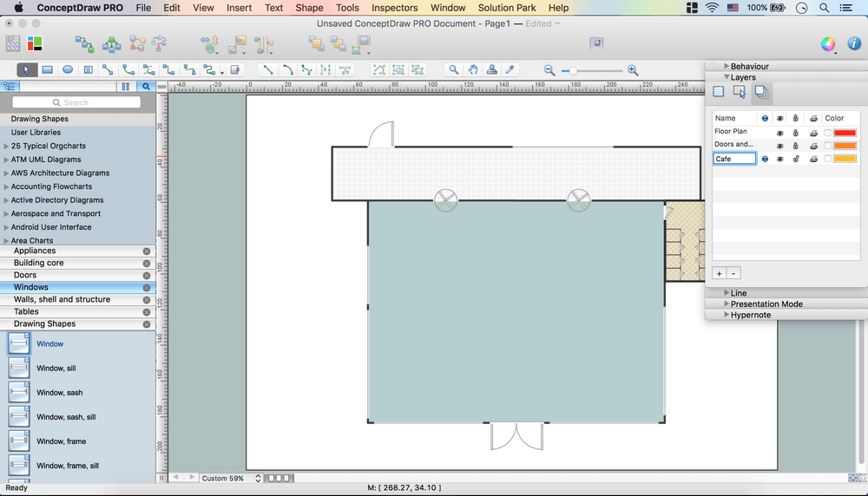Pick the hand pan tool
Image resolution: width=868 pixels, height=496 pixels.
(473, 70)
